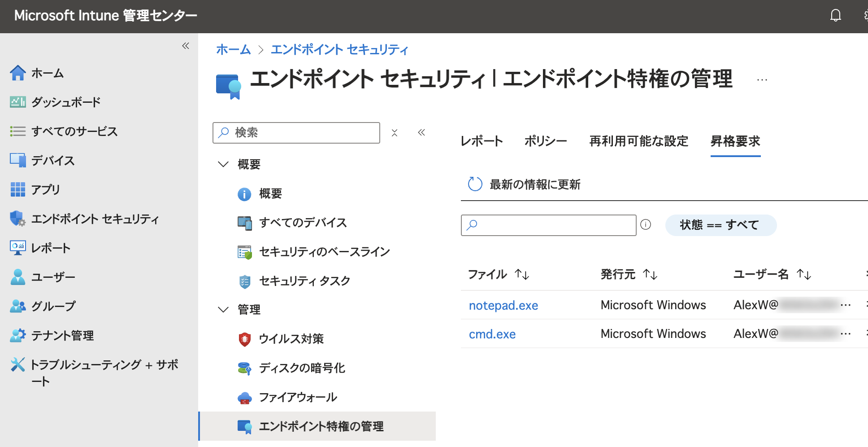The image size is (868, 447).
Task: Go to ホーム breadcrumb link
Action: coord(234,49)
